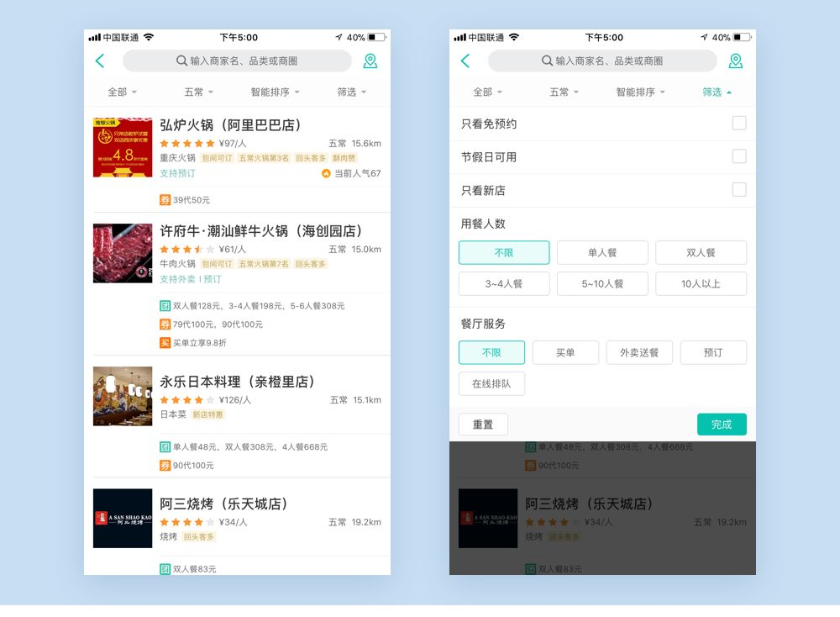Click 五常火锅第7名 ranking tag
840x617 pixels.
(264, 264)
